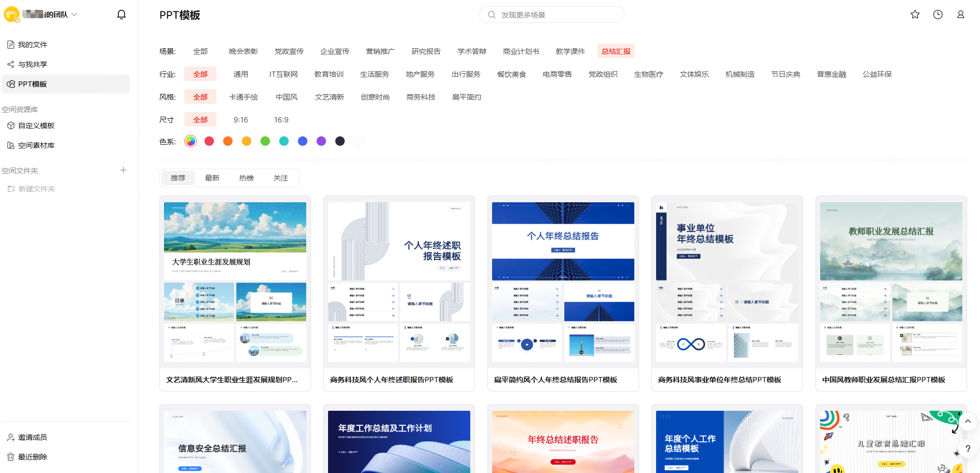Open the notification bell

121,15
